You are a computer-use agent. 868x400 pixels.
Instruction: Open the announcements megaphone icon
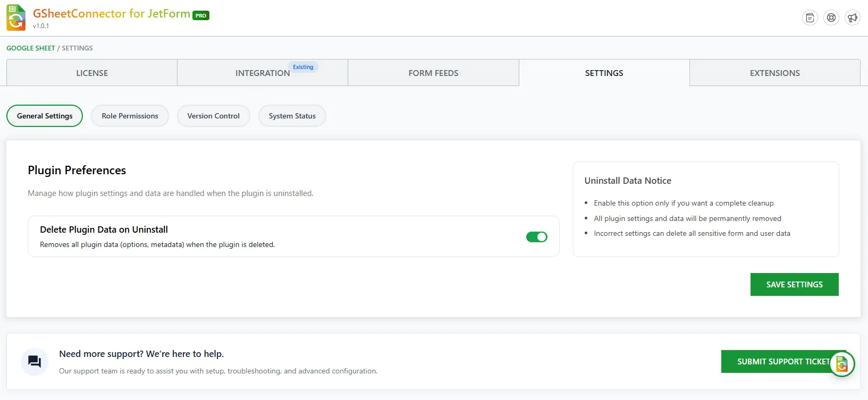tap(853, 18)
